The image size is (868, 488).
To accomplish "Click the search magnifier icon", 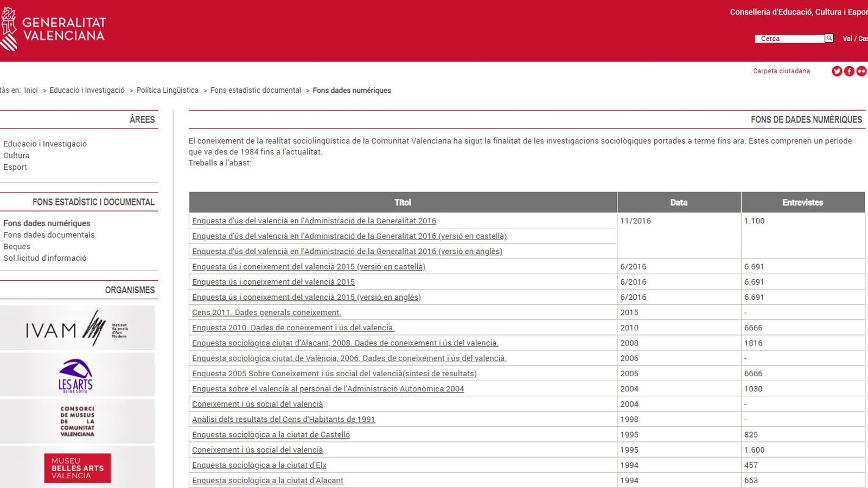I will tap(829, 38).
